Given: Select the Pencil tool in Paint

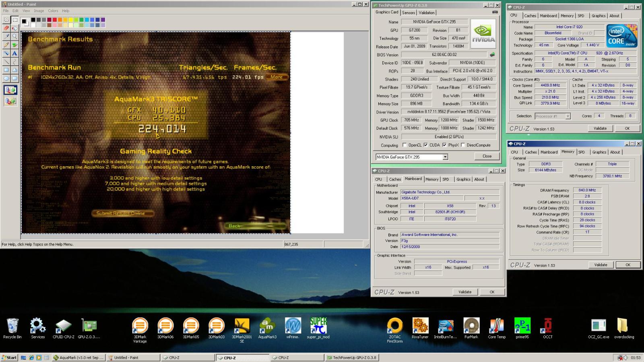Looking at the screenshot, I should pyautogui.click(x=6, y=45).
